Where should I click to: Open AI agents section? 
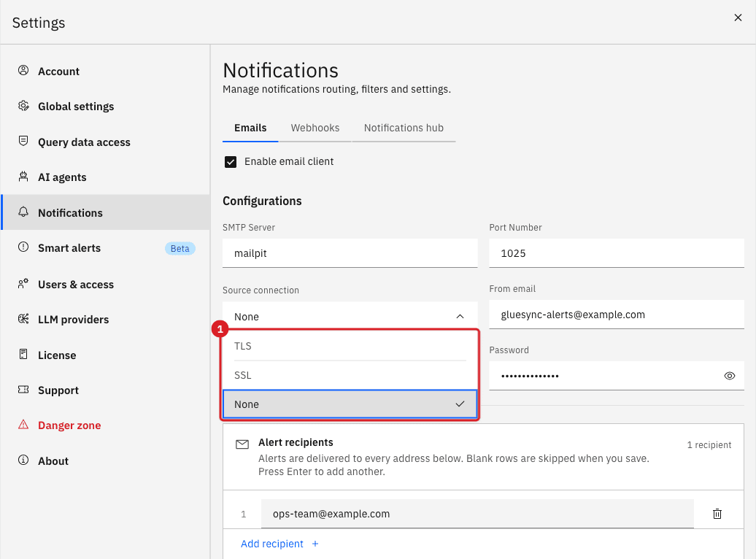[105, 177]
